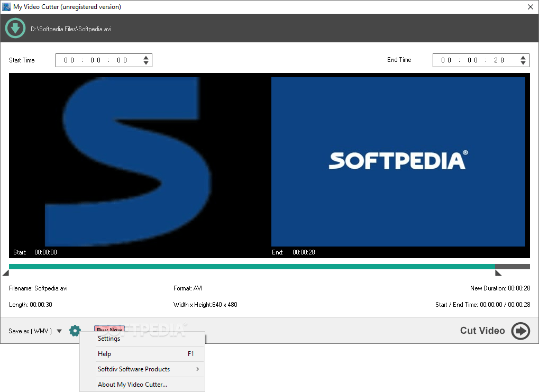Screen dimensions: 539x392
Task: Expand the Save as (WMV) format dropdown
Action: point(58,331)
